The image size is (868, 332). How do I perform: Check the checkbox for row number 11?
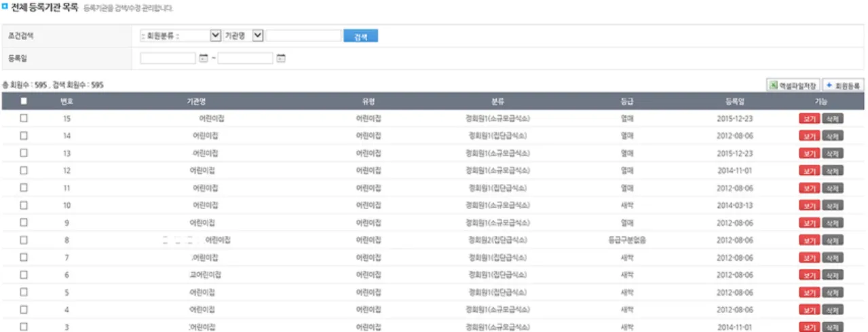pos(24,188)
